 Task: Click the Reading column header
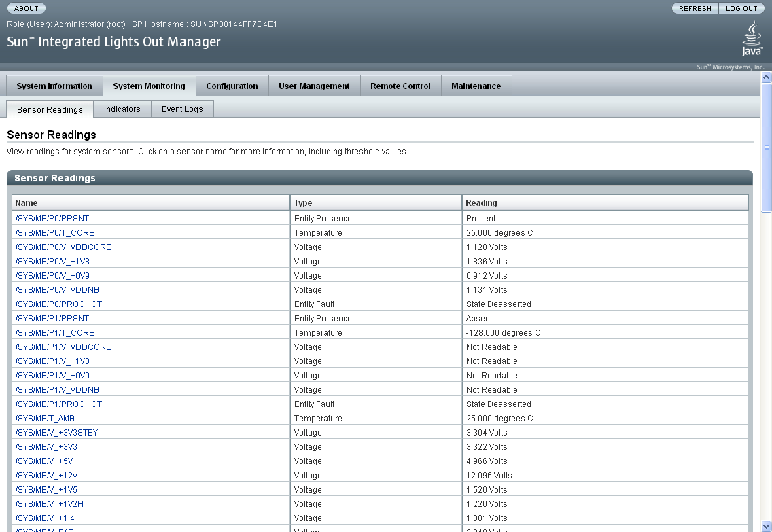pos(605,202)
